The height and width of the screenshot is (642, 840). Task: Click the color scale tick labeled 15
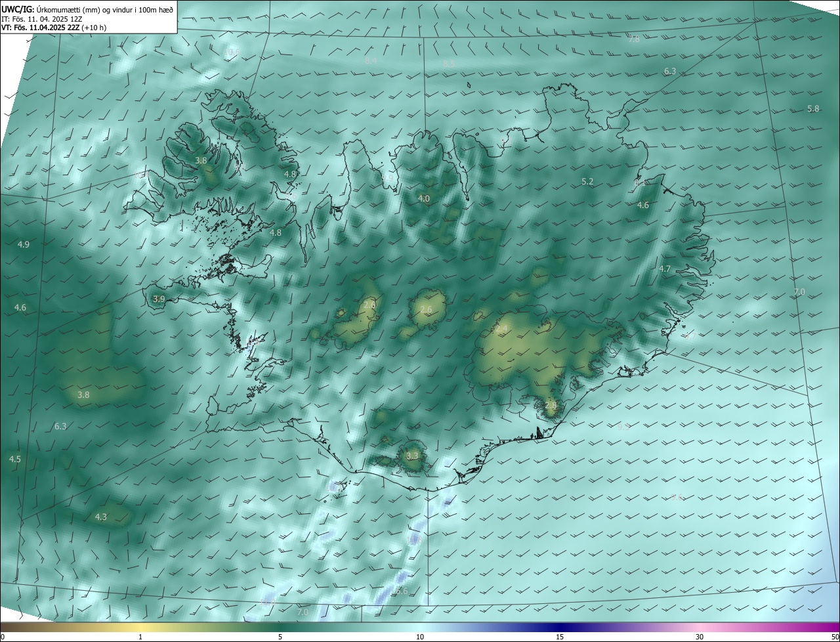(x=560, y=637)
